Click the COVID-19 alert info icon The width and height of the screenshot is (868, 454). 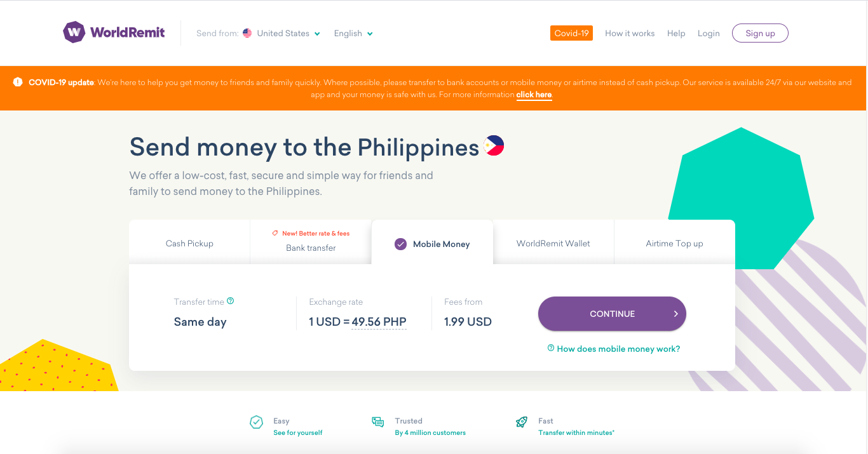point(18,83)
